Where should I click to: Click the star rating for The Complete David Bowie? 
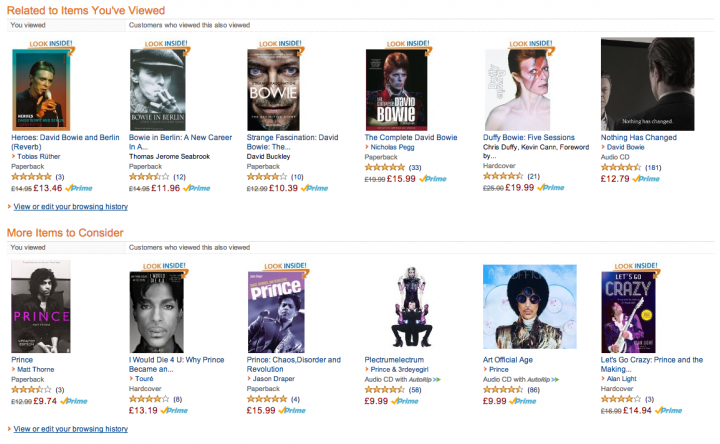click(x=385, y=167)
